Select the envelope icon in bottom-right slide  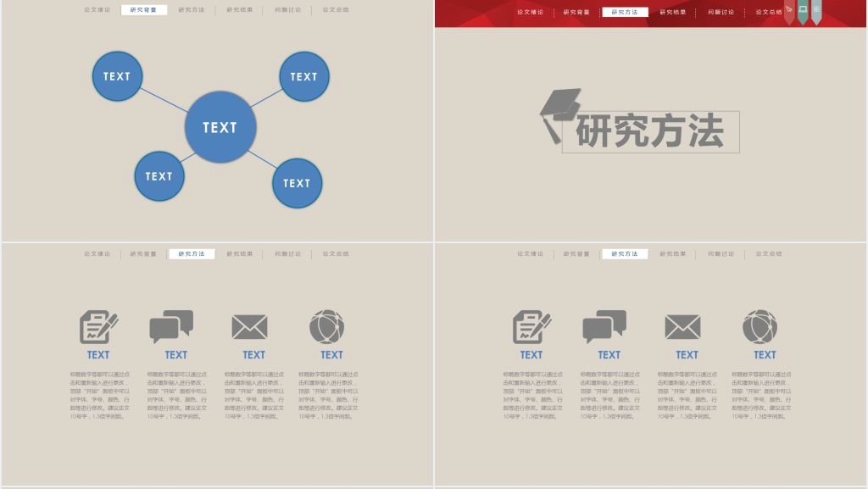[682, 327]
